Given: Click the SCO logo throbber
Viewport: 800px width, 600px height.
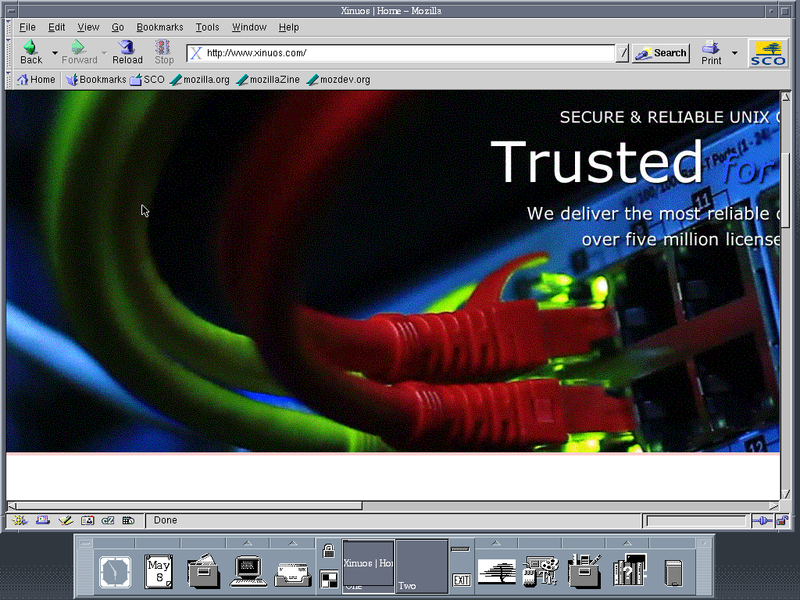Looking at the screenshot, I should click(x=768, y=53).
